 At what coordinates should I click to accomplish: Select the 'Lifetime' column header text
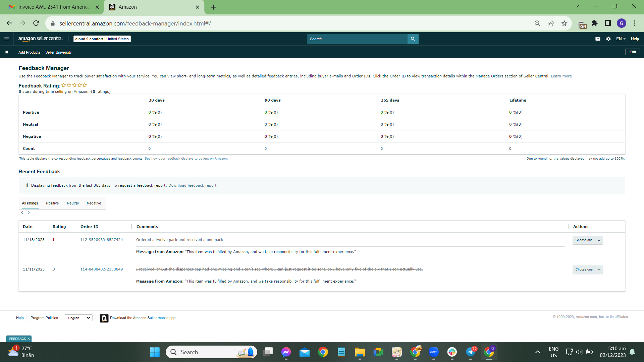coord(518,100)
